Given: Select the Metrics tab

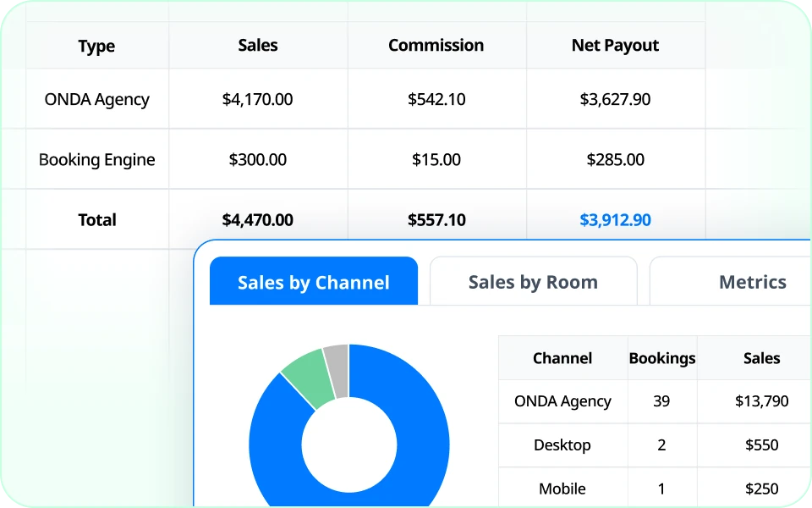Looking at the screenshot, I should pos(752,281).
